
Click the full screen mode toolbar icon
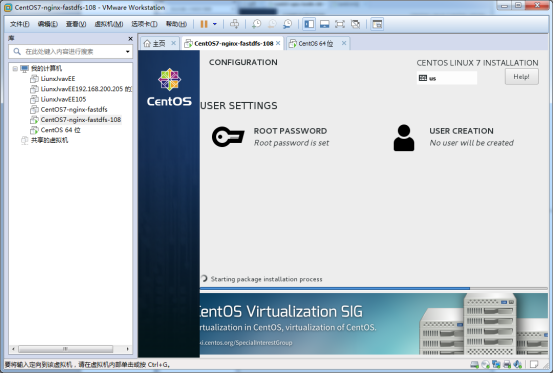tap(340, 24)
